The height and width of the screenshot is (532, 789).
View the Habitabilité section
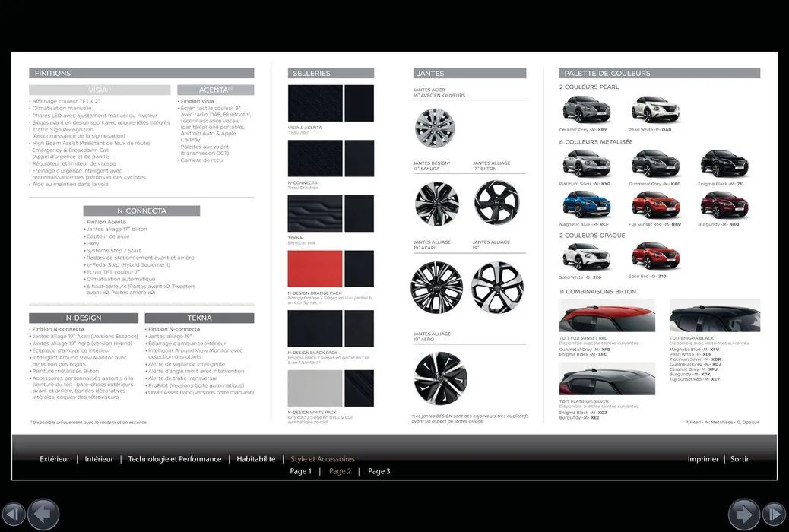click(255, 459)
